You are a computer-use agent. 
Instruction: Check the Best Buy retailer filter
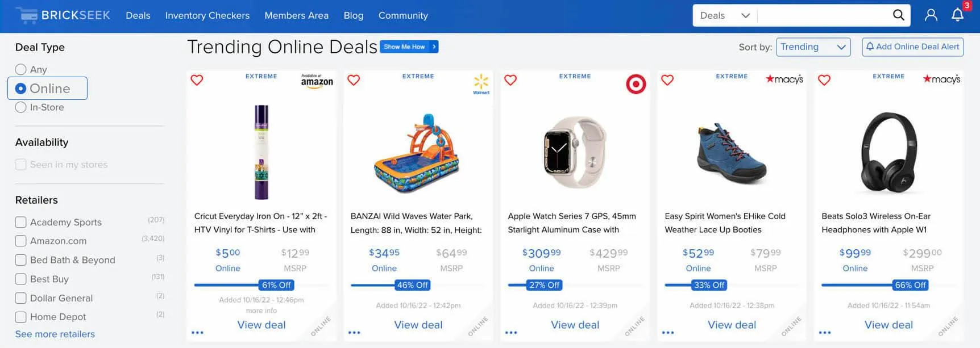pos(21,279)
